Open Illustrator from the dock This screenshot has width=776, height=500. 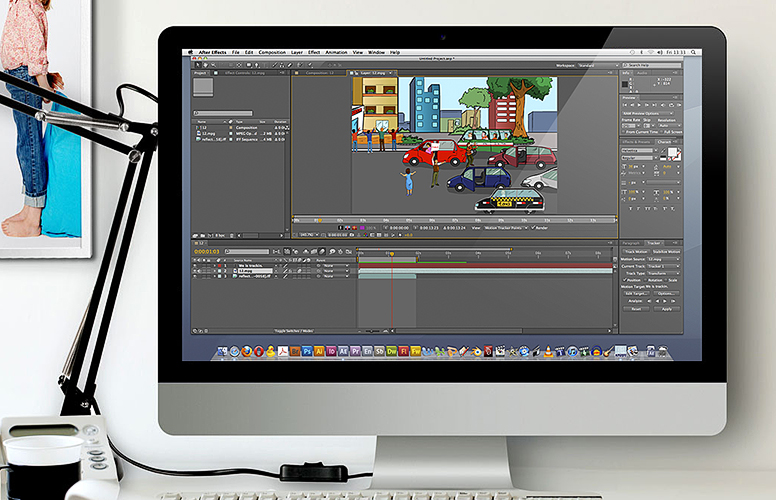pos(319,352)
